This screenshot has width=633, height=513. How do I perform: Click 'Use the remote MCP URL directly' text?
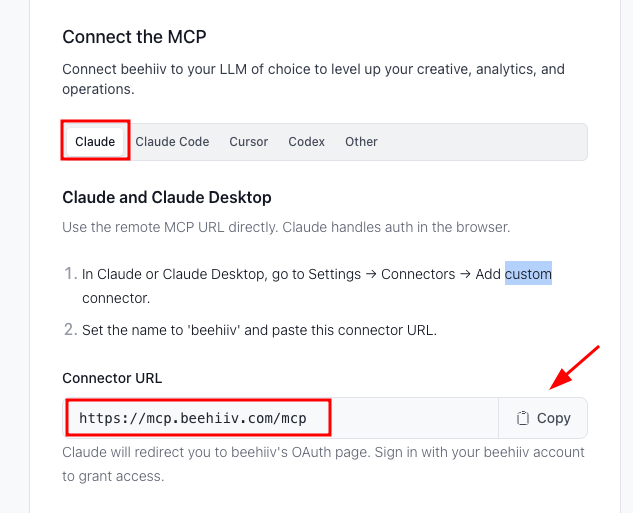pos(286,227)
